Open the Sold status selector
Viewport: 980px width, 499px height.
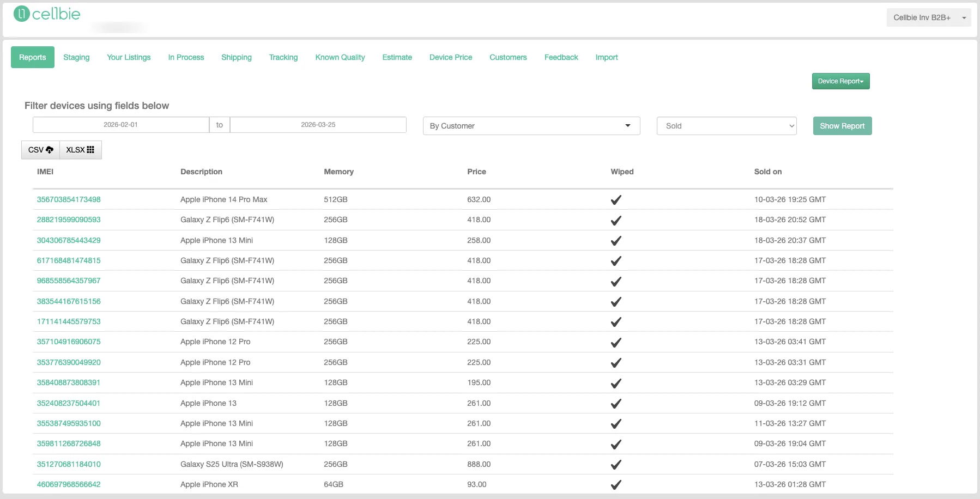click(x=727, y=126)
